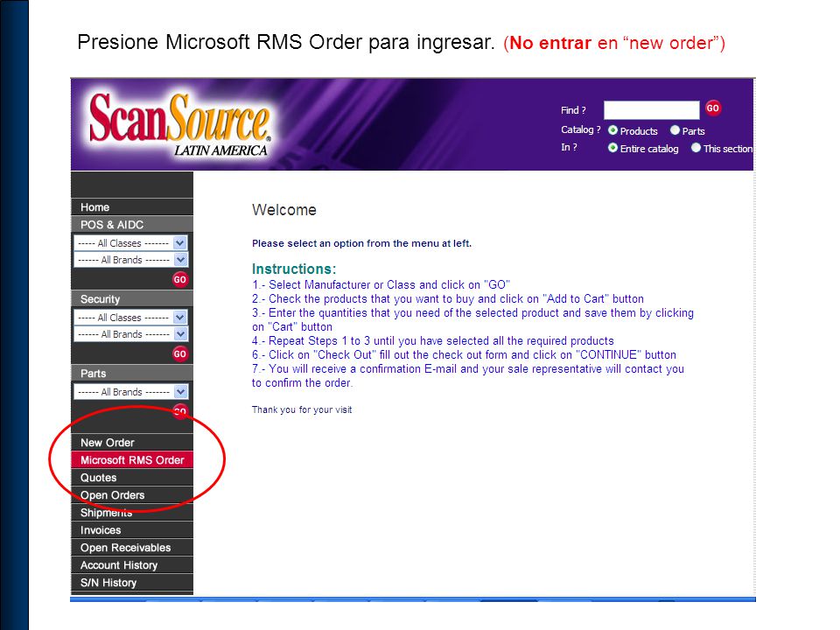The width and height of the screenshot is (840, 630).
Task: Click the Welcome heading text
Action: (283, 210)
